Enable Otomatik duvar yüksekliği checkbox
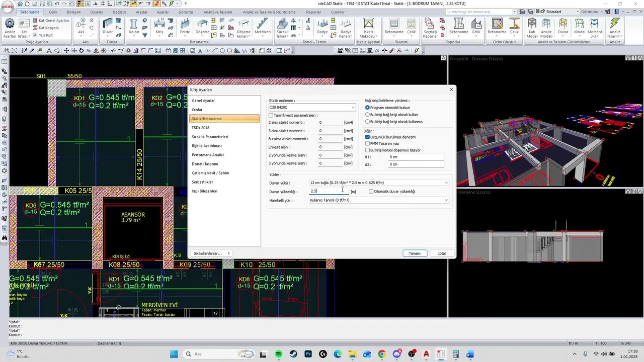Image resolution: width=644 pixels, height=362 pixels. click(x=371, y=192)
